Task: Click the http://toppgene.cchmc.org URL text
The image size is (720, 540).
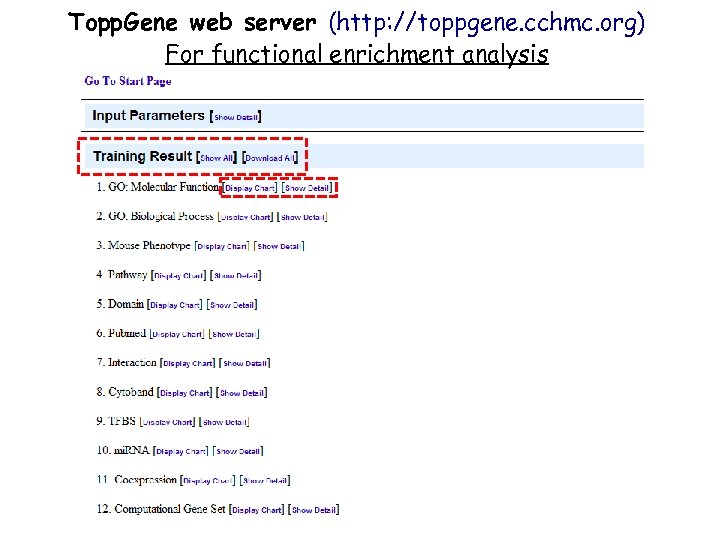Action: tap(487, 22)
